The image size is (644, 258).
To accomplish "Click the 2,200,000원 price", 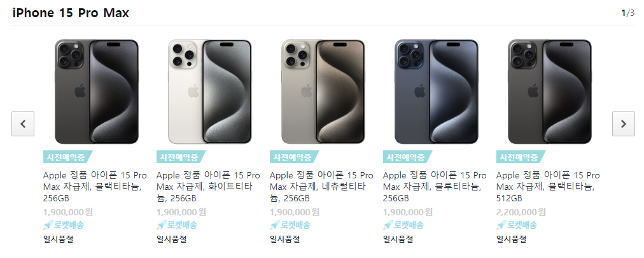I will pyautogui.click(x=521, y=212).
